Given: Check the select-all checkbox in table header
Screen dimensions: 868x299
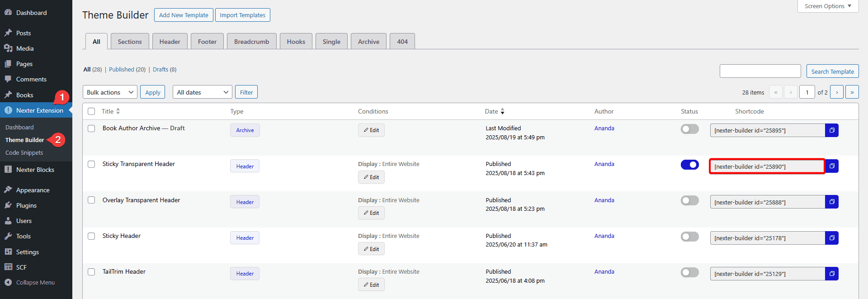Looking at the screenshot, I should coord(91,111).
